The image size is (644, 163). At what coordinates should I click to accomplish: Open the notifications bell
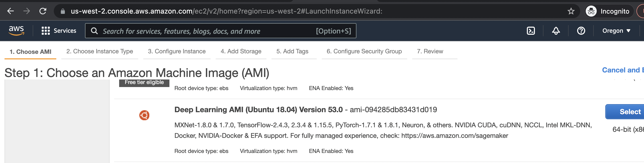point(556,31)
